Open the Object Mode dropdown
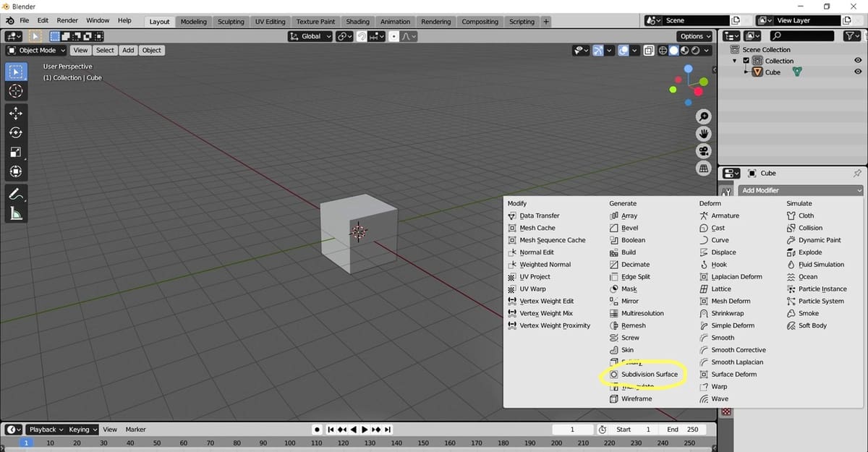Image resolution: width=868 pixels, height=452 pixels. [x=36, y=51]
